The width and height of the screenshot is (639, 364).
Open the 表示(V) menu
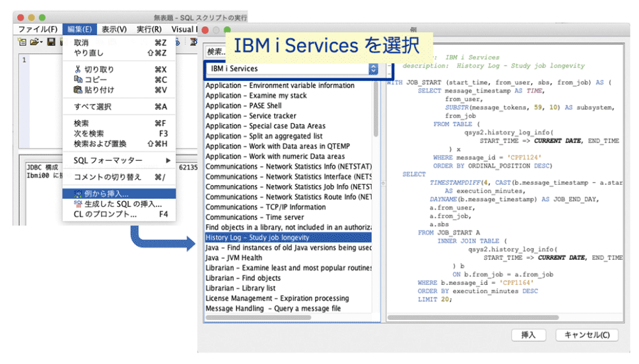(114, 29)
